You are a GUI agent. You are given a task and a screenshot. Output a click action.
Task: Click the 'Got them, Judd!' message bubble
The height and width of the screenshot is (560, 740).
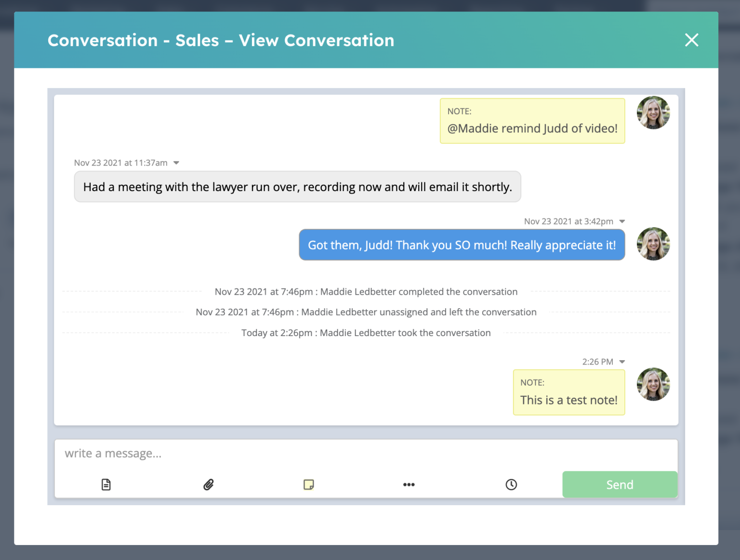click(x=462, y=245)
